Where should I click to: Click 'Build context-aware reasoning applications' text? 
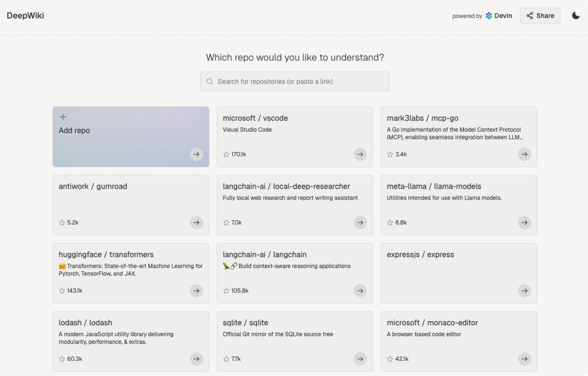pyautogui.click(x=295, y=266)
